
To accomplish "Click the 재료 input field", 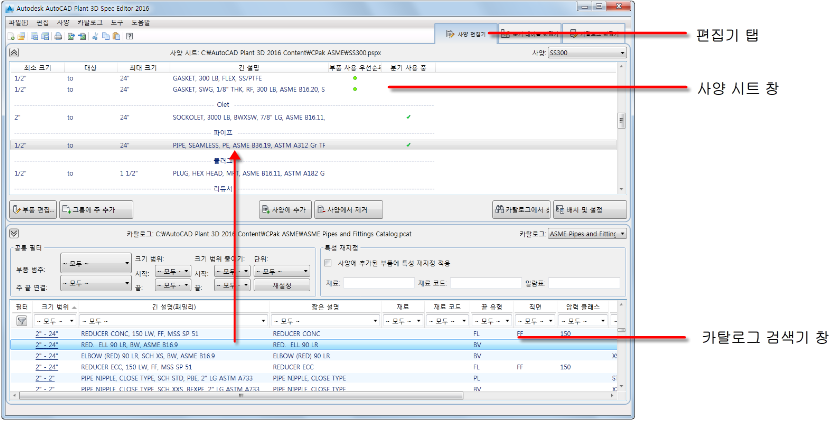I will pyautogui.click(x=378, y=283).
